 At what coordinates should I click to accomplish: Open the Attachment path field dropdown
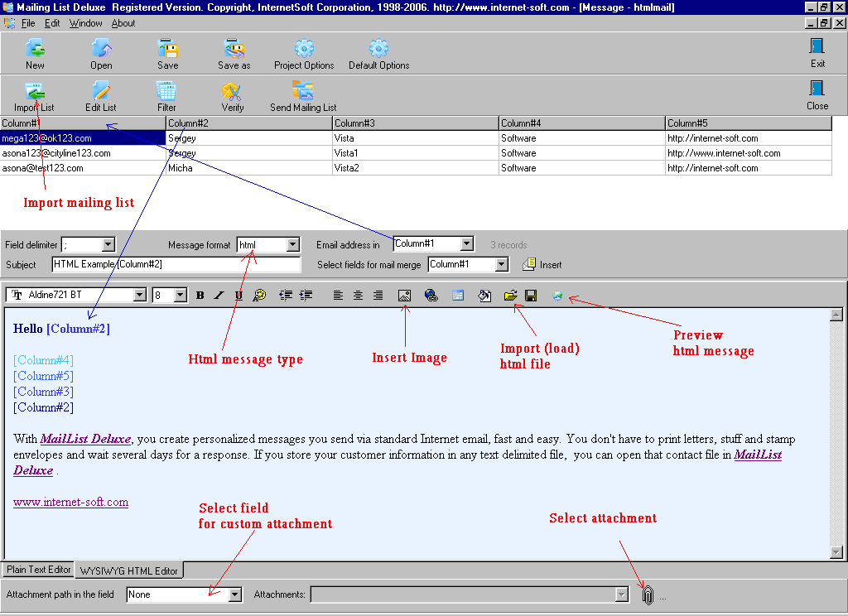(x=234, y=594)
